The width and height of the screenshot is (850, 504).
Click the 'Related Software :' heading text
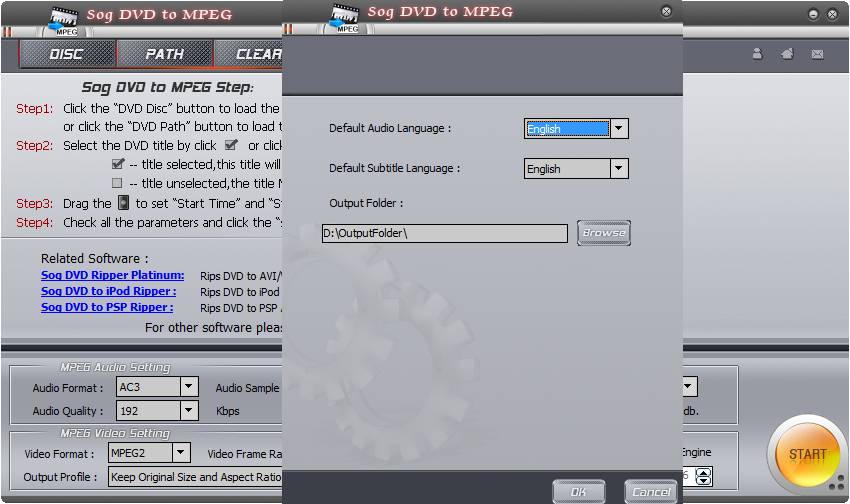[95, 259]
